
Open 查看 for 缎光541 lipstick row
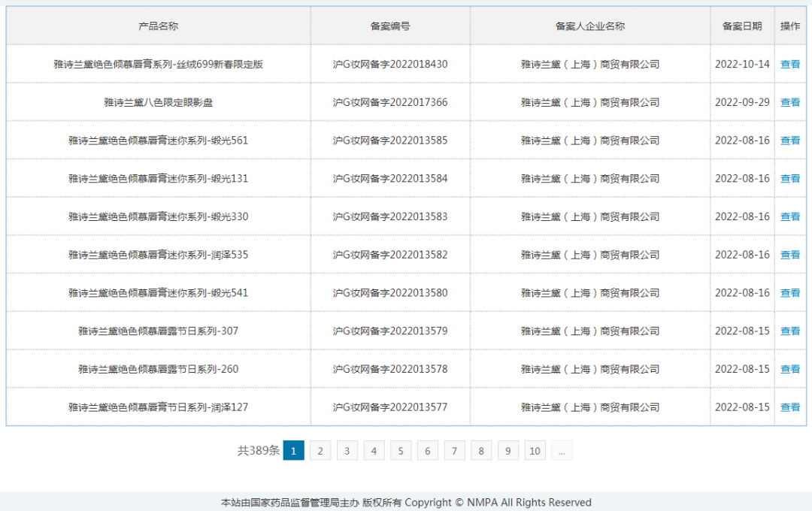coord(789,293)
